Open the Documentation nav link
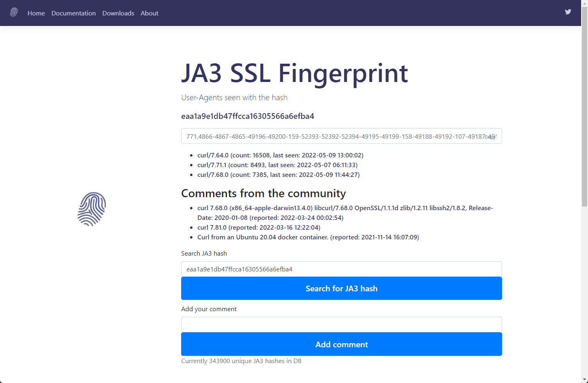The image size is (588, 383). point(74,13)
